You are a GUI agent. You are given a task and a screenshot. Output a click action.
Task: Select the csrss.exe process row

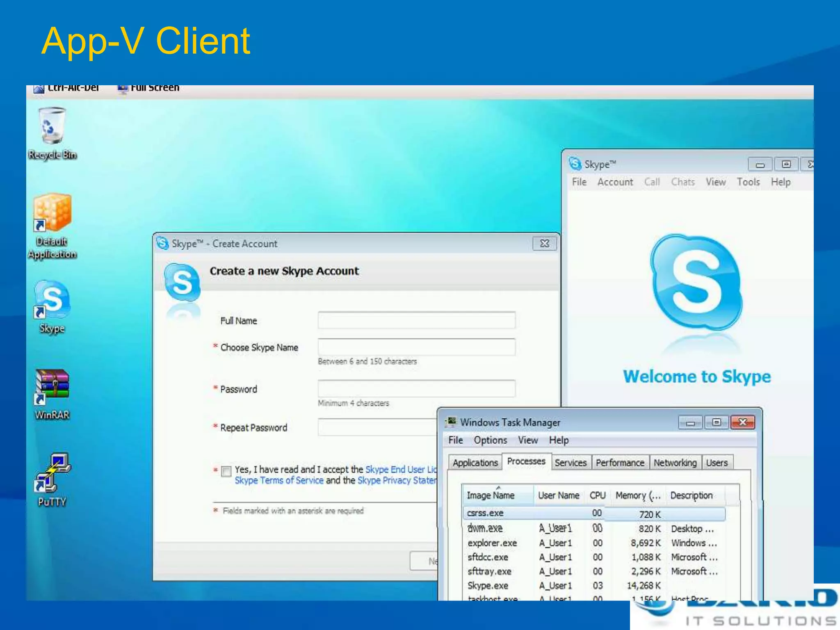pyautogui.click(x=594, y=514)
